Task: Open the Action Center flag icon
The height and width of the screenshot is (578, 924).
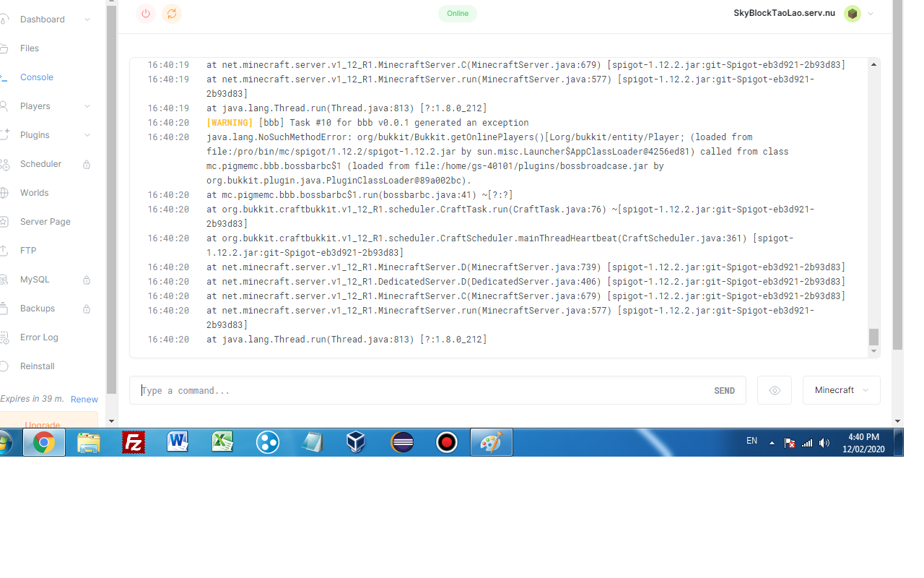Action: coord(790,443)
